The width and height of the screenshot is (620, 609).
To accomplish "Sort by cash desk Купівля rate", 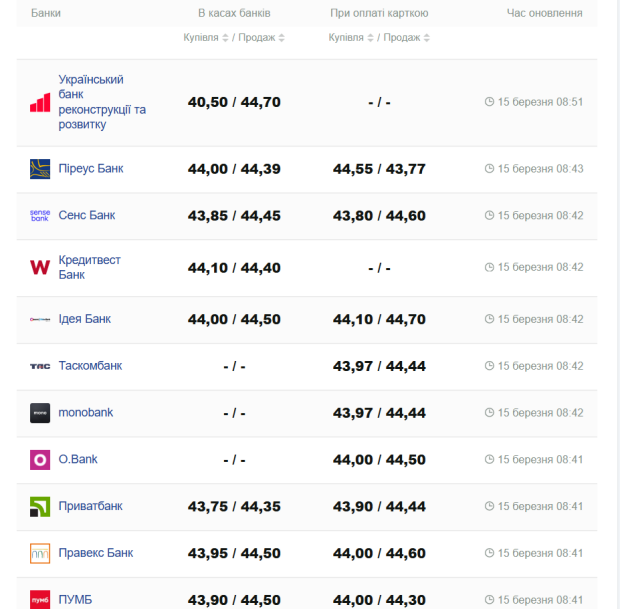I will click(x=205, y=38).
